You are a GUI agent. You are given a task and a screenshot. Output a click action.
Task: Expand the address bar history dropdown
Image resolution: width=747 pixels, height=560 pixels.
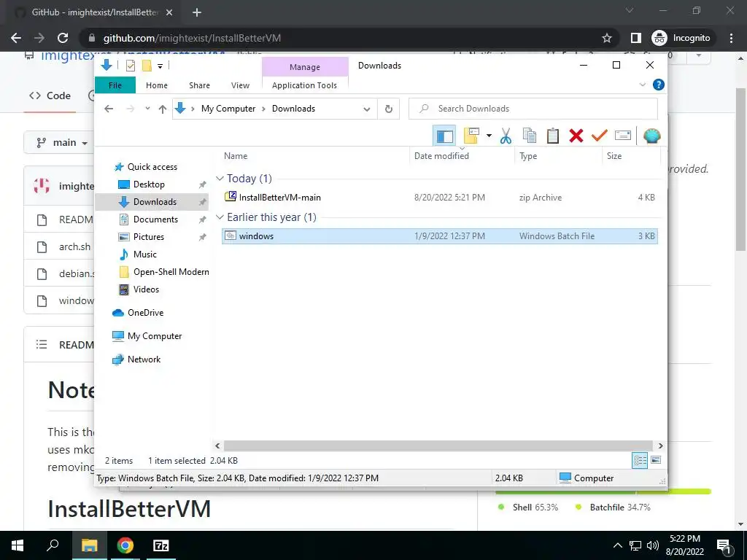(367, 109)
